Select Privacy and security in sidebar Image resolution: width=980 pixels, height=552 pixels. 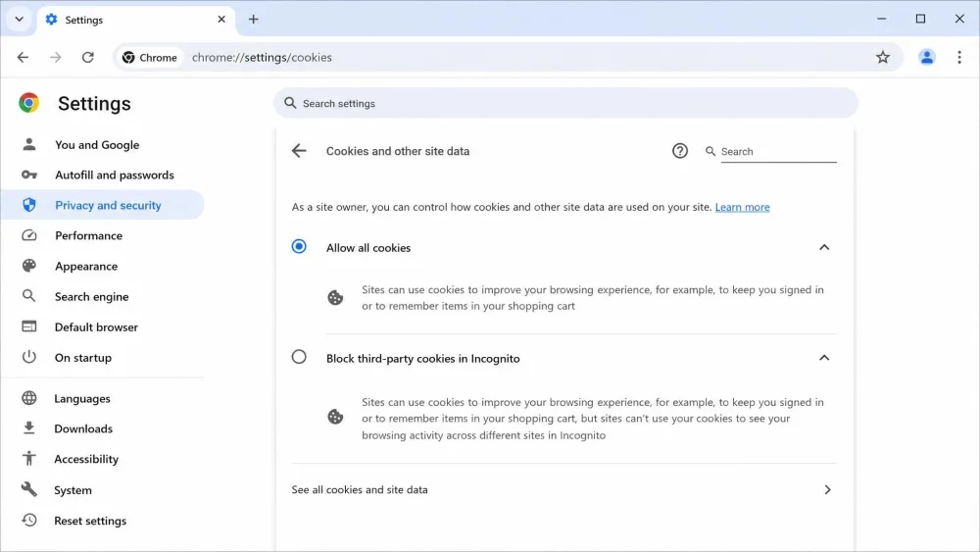point(102,205)
